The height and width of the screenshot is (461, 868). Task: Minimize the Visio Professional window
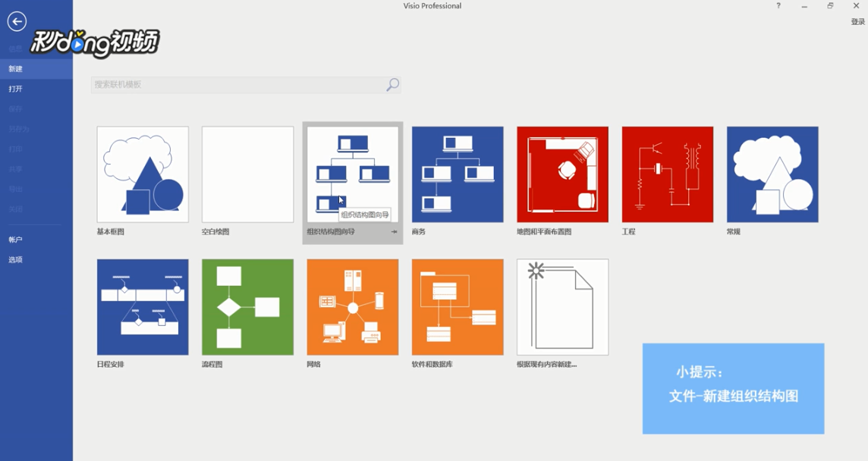pyautogui.click(x=804, y=6)
